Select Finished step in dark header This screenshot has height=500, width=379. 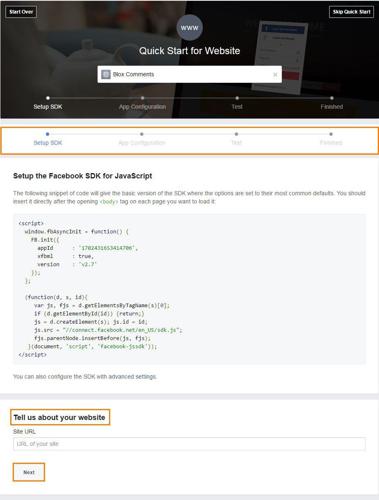tap(332, 107)
